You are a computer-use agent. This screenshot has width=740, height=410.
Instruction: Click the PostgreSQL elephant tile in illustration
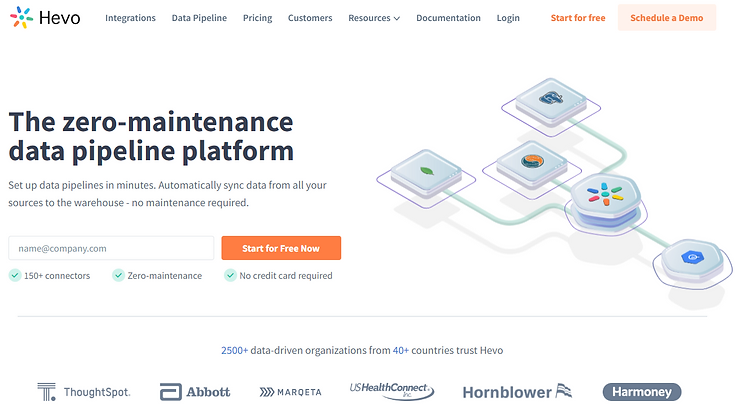[551, 101]
